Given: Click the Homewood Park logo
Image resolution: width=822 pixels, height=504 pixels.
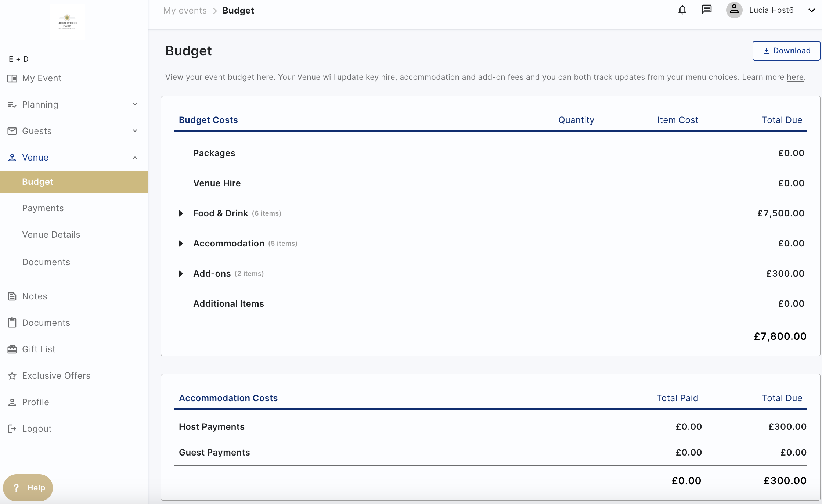Looking at the screenshot, I should 67,22.
